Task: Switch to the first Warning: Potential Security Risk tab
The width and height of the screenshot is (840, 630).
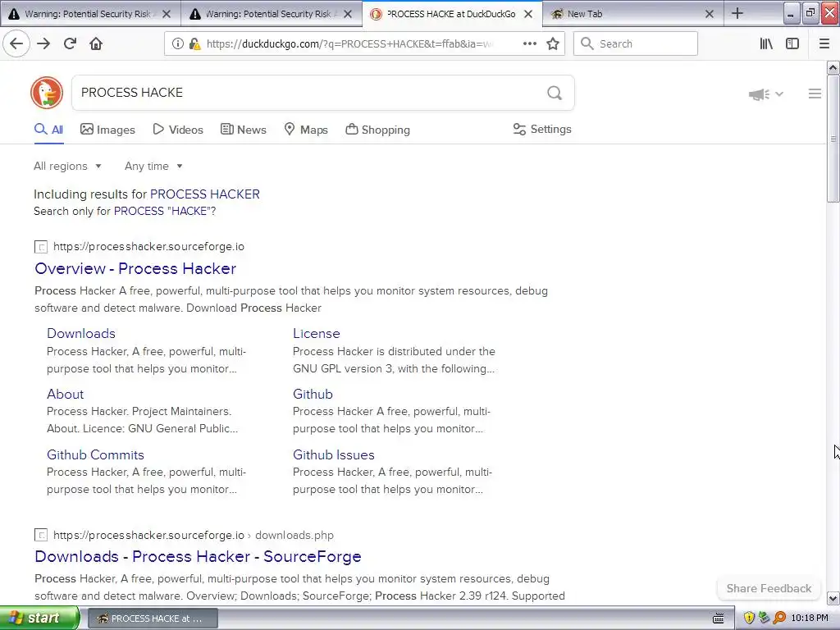Action: pos(89,14)
